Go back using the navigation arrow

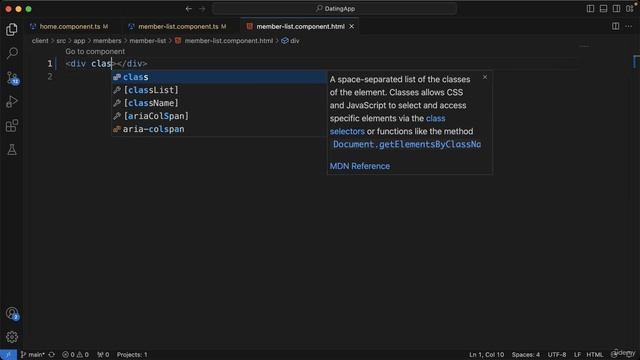[x=189, y=9]
